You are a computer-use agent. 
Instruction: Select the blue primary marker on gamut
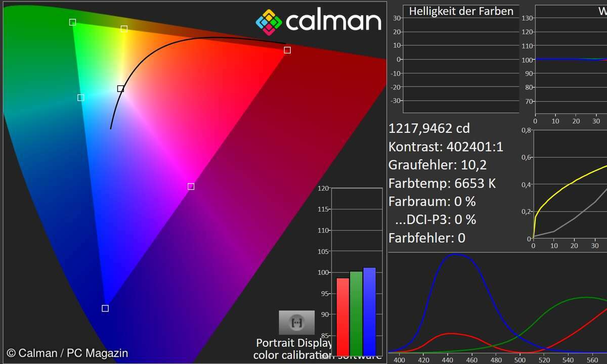coord(105,308)
